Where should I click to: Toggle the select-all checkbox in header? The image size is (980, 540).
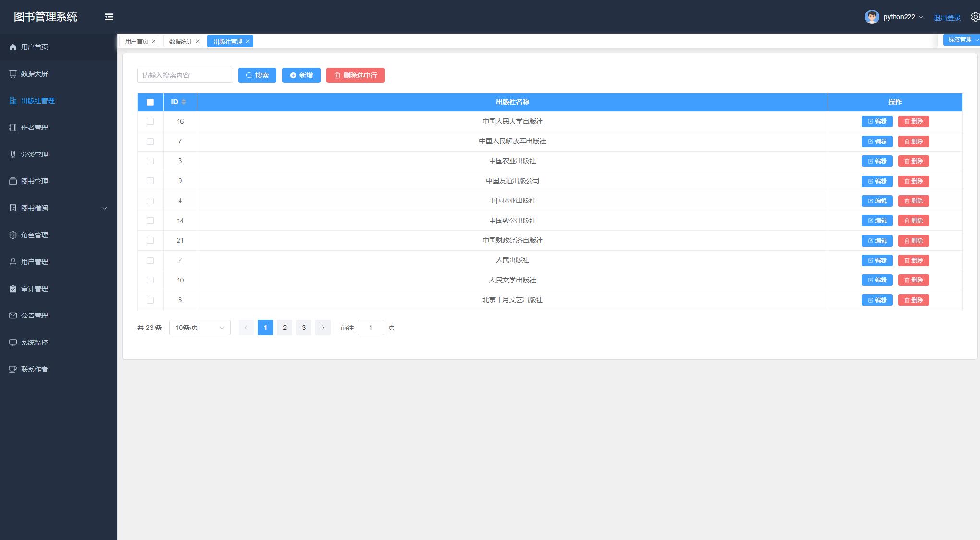click(x=150, y=102)
